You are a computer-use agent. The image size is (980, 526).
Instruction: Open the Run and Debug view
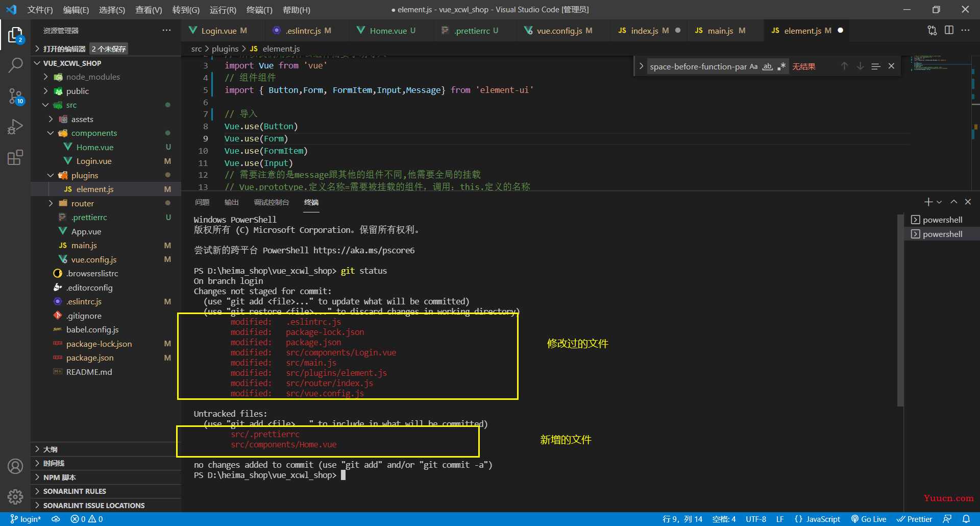(x=15, y=127)
